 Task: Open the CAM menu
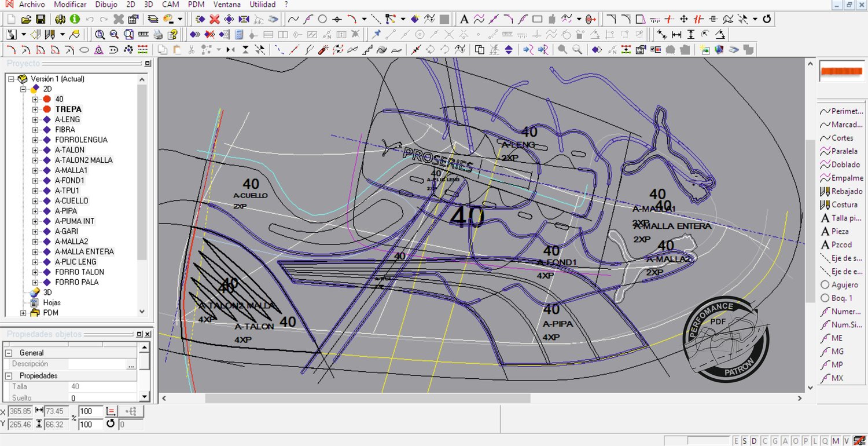[170, 4]
